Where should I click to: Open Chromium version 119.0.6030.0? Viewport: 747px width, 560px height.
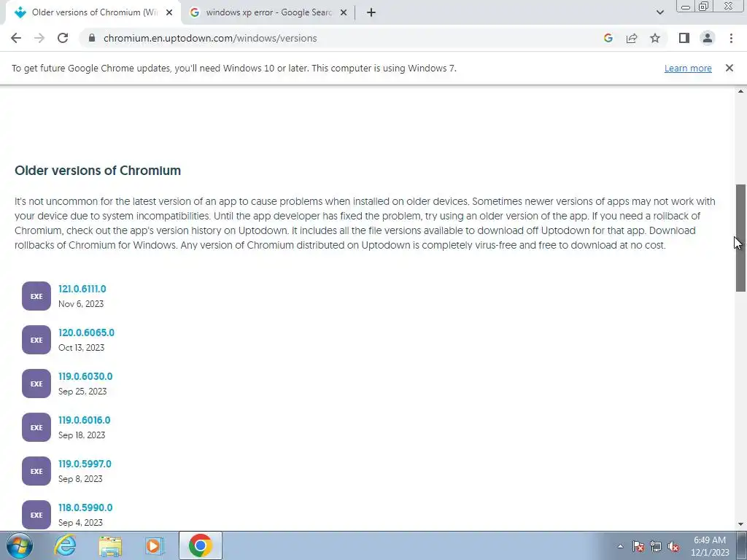85,377
